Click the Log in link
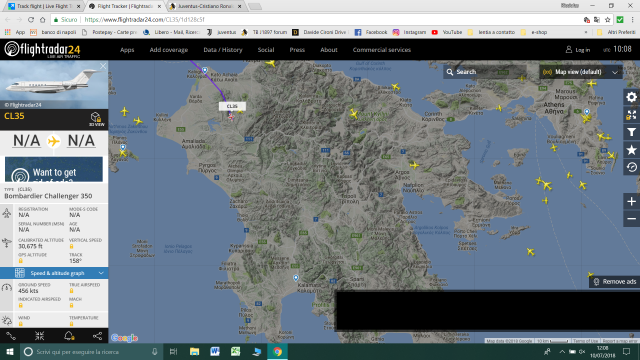The height and width of the screenshot is (360, 640). tap(578, 50)
